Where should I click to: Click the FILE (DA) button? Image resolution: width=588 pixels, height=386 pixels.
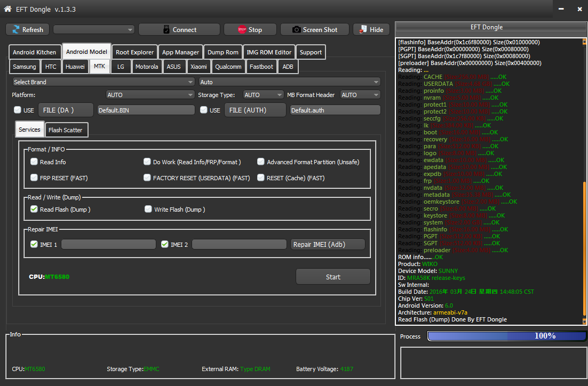[x=66, y=110]
